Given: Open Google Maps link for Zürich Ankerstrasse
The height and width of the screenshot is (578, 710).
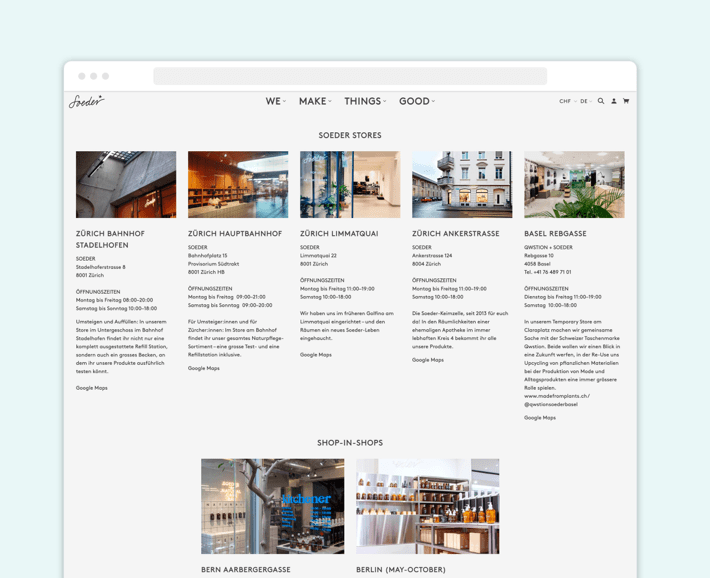Looking at the screenshot, I should pos(428,360).
